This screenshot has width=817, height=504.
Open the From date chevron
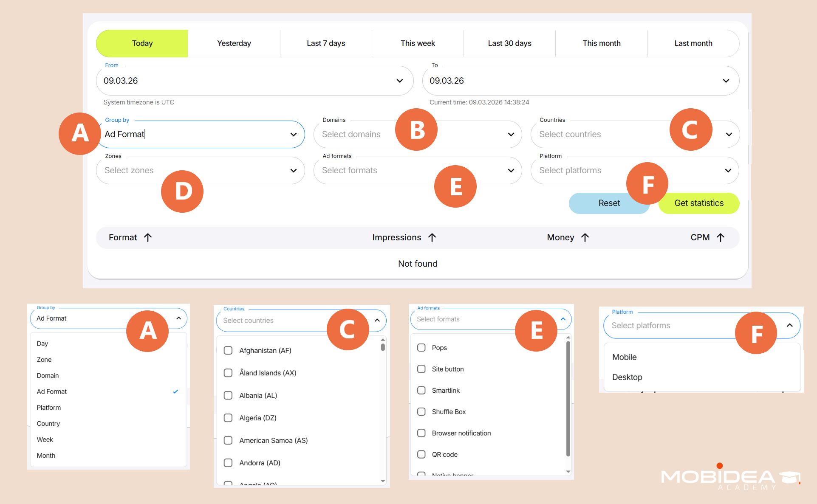(399, 81)
